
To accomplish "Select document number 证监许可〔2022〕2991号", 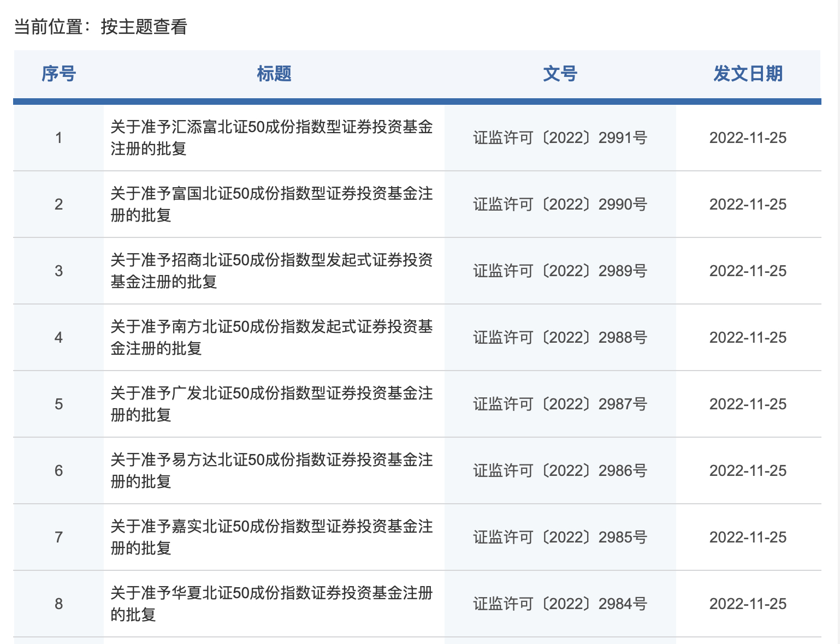I will tap(560, 138).
